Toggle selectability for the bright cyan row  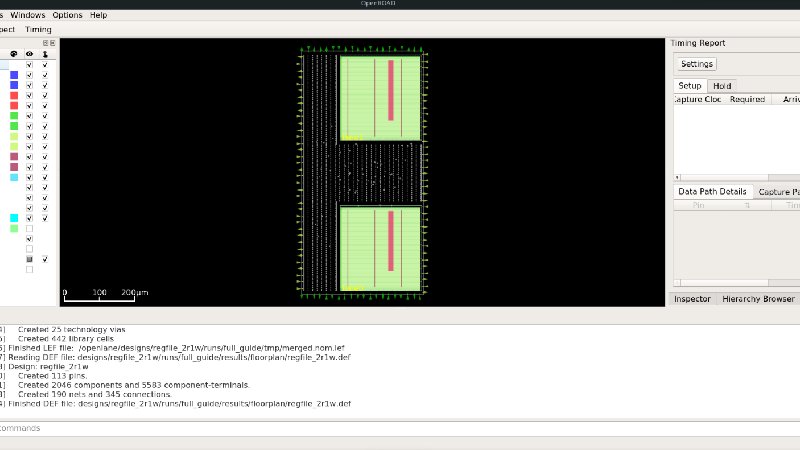[45, 218]
